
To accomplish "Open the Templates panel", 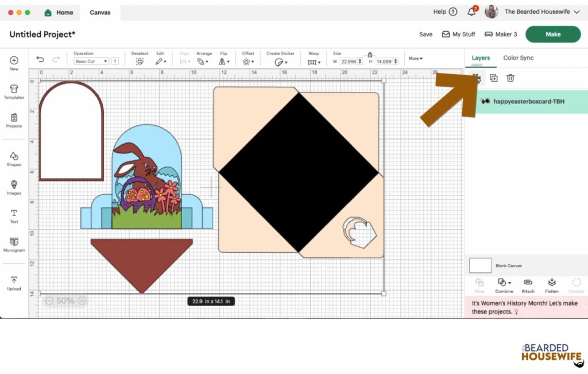I will tap(14, 92).
